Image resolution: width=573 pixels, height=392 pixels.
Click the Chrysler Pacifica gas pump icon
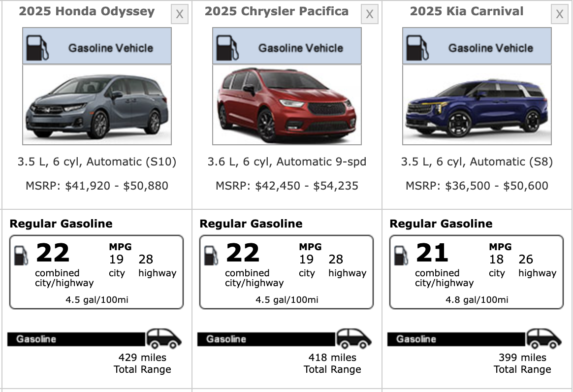click(x=227, y=47)
